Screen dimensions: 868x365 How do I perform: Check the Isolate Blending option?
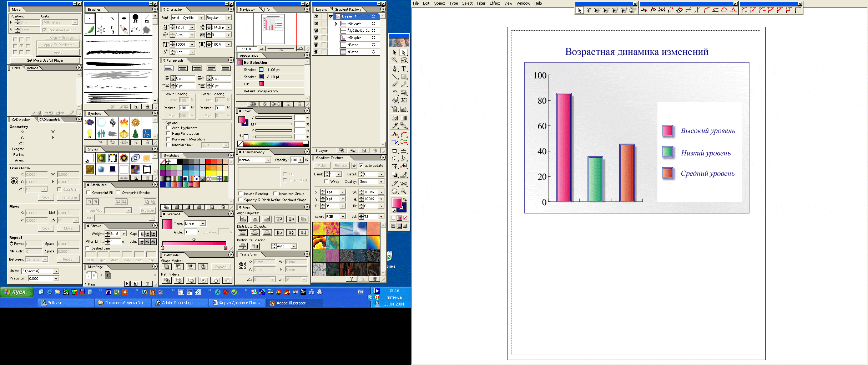[x=240, y=194]
